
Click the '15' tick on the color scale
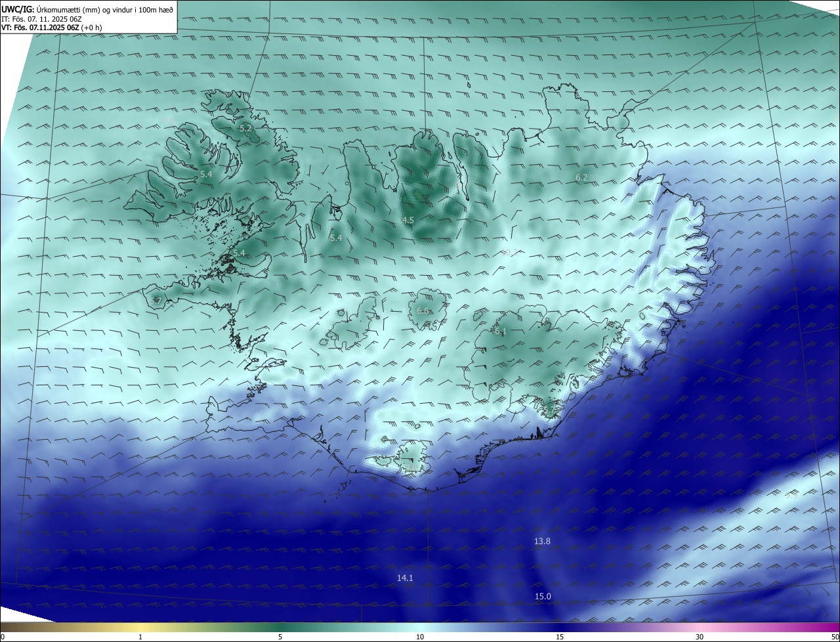[x=560, y=637]
